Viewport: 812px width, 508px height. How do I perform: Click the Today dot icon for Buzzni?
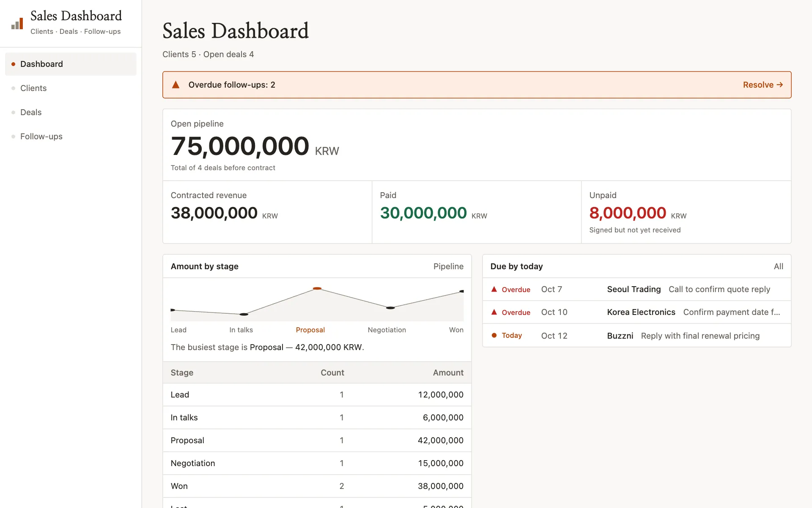[494, 335]
